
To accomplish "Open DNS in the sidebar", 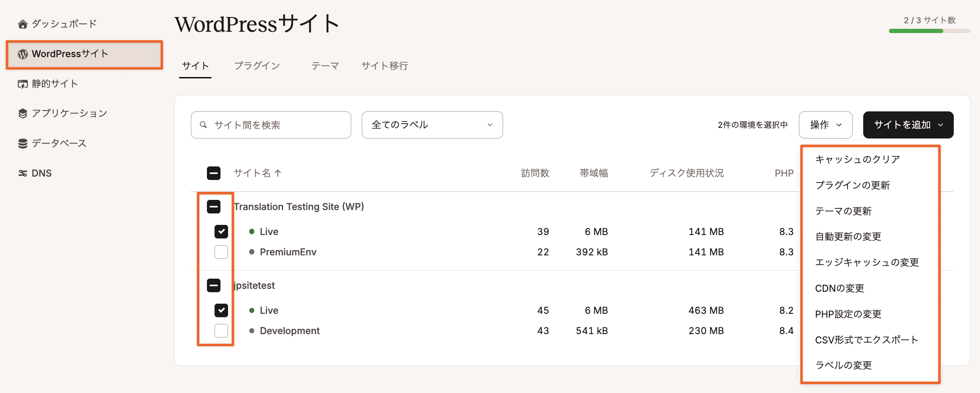I will tap(41, 173).
